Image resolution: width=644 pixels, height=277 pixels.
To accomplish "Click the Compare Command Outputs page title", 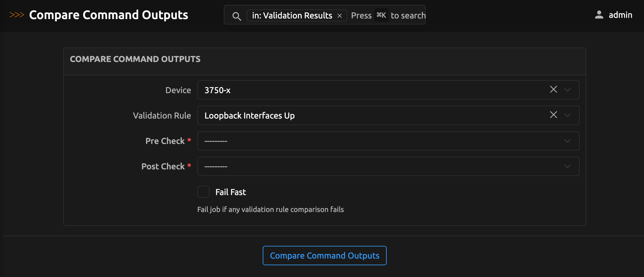I will click(109, 15).
